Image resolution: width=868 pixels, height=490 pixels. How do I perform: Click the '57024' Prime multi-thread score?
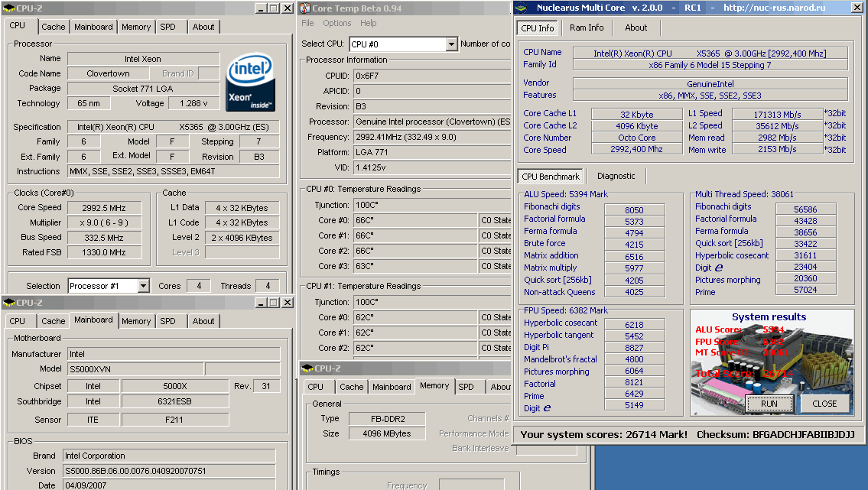(x=805, y=290)
